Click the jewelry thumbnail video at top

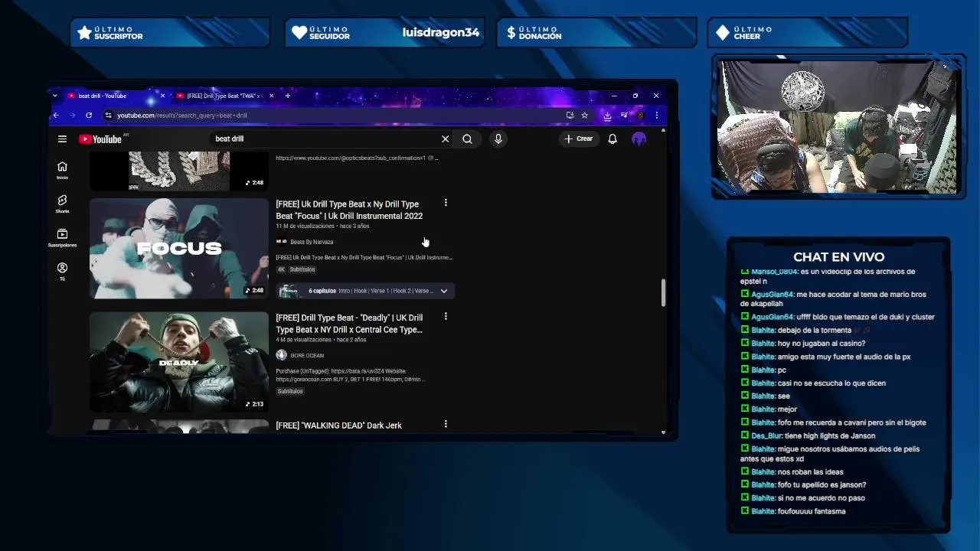pos(179,170)
